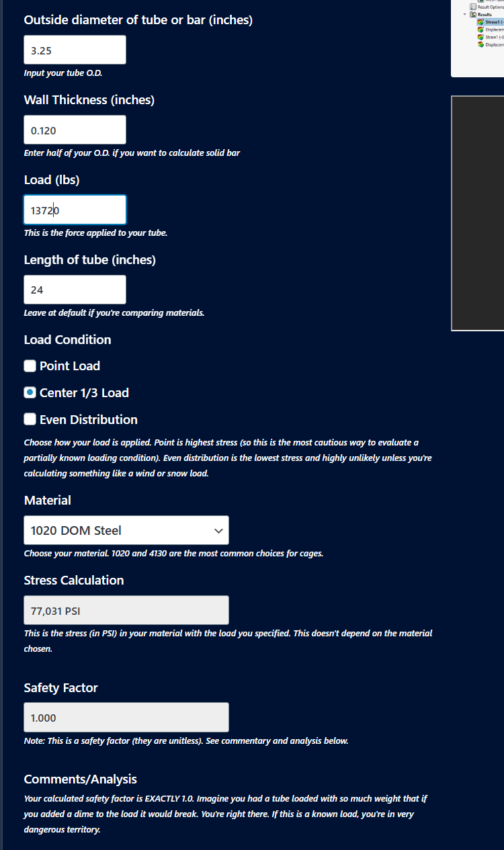504x850 pixels.
Task: Check the Even Distribution box
Action: 30,420
